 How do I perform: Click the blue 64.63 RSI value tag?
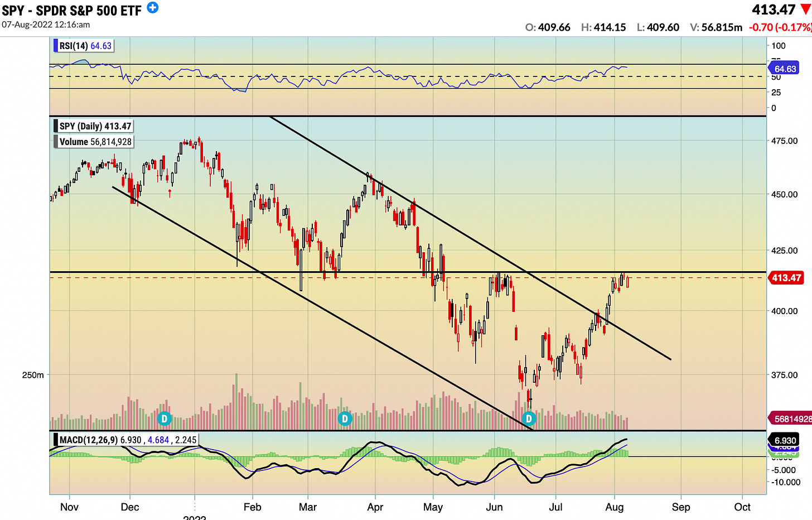click(x=785, y=69)
